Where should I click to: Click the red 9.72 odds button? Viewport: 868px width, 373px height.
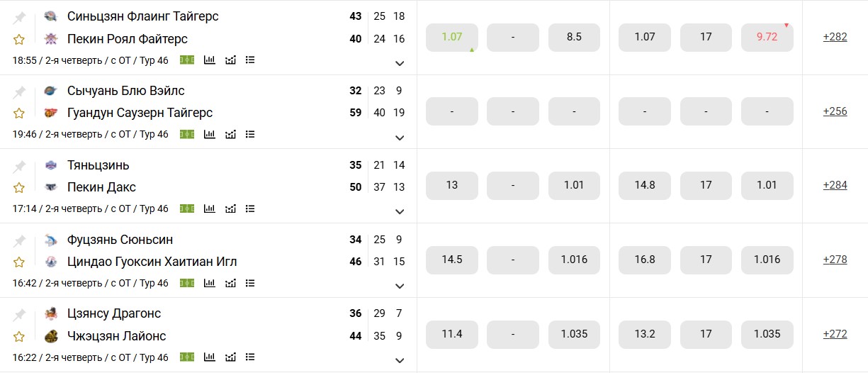click(767, 37)
